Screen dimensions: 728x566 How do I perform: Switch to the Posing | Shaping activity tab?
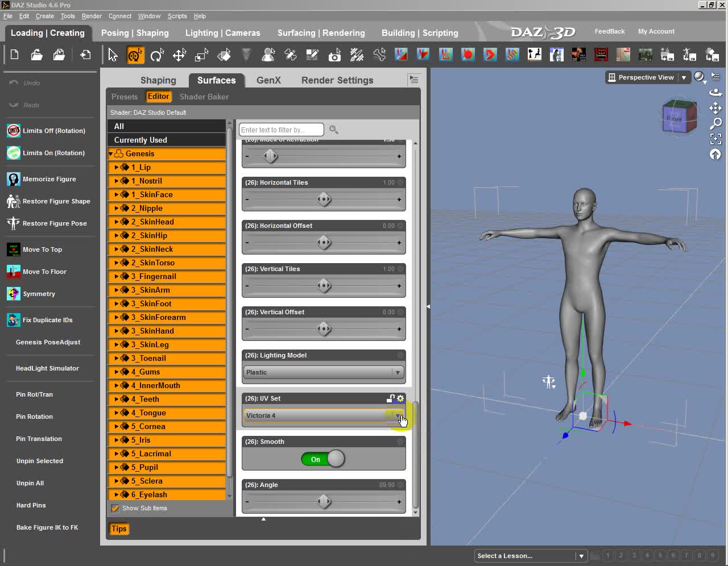pyautogui.click(x=135, y=33)
